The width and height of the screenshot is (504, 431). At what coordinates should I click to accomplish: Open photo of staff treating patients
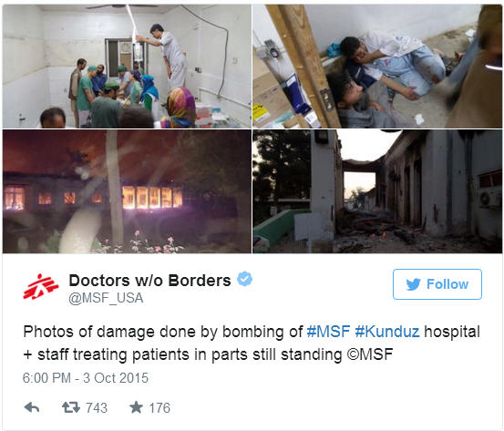pos(127,67)
